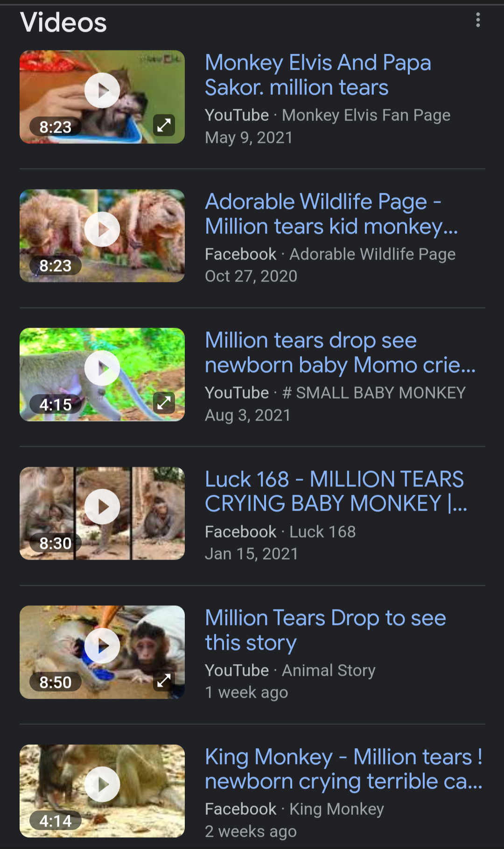Play the newborn baby Momo video
Screen dimensions: 504x849
(x=102, y=368)
